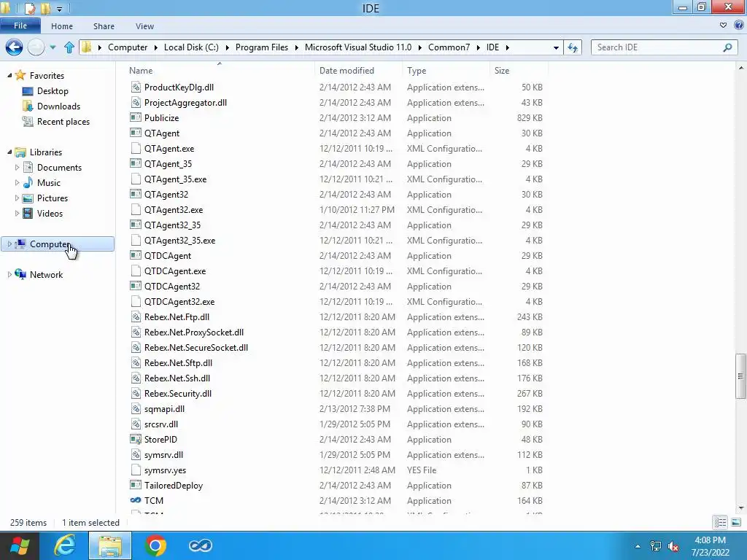Collapse the Libraries tree node
Viewport: 747px width, 560px height.
pos(9,152)
